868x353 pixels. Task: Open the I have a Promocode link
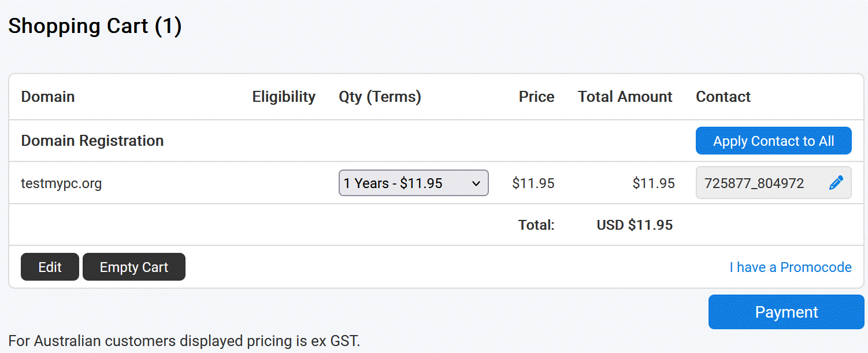tap(790, 267)
